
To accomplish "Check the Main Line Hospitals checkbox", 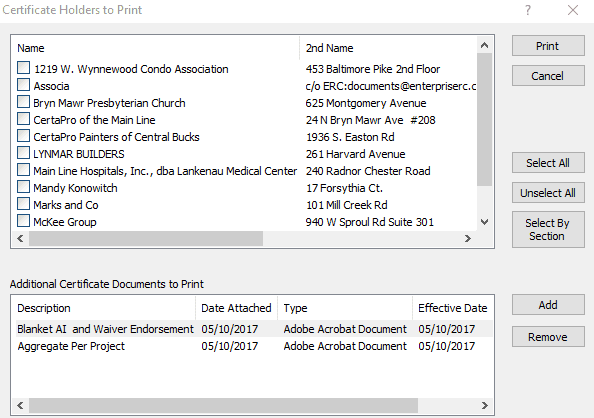I will coord(23,170).
